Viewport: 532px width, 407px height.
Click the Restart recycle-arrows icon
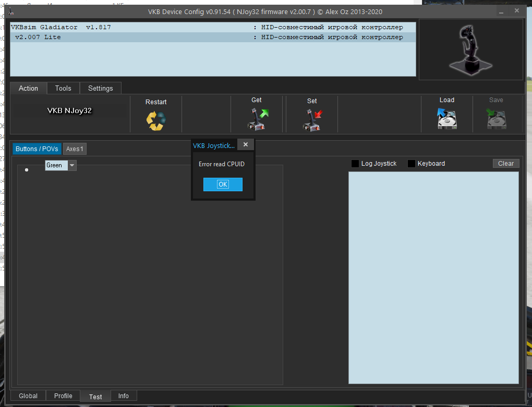point(156,121)
